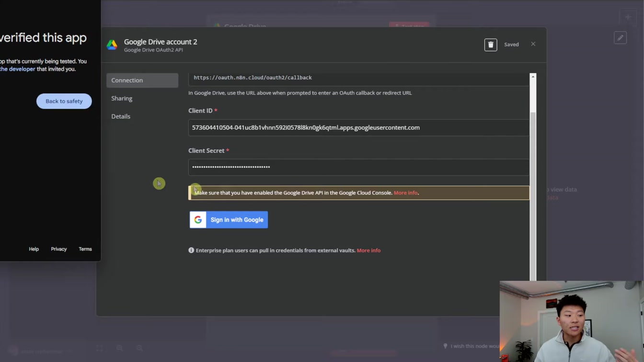Viewport: 644px width, 362px height.
Task: Click Back to safety in Google window
Action: 64,101
